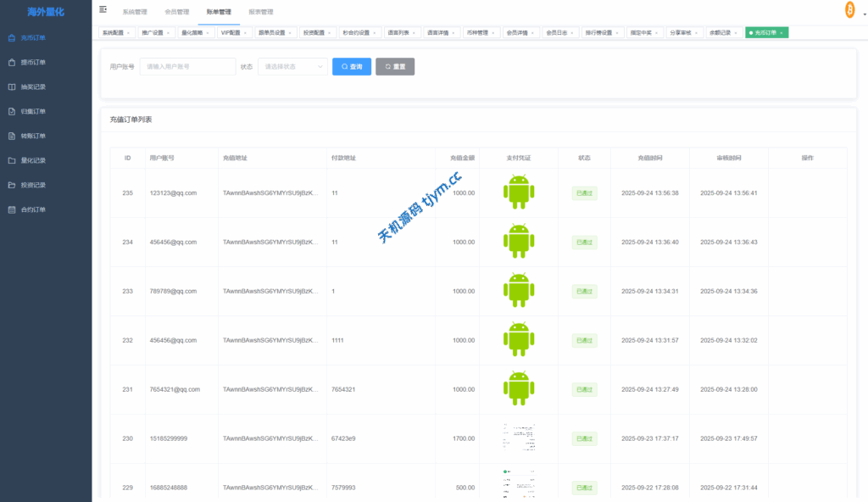This screenshot has width=868, height=502.
Task: Open 量化记录 folder icon
Action: pos(12,160)
